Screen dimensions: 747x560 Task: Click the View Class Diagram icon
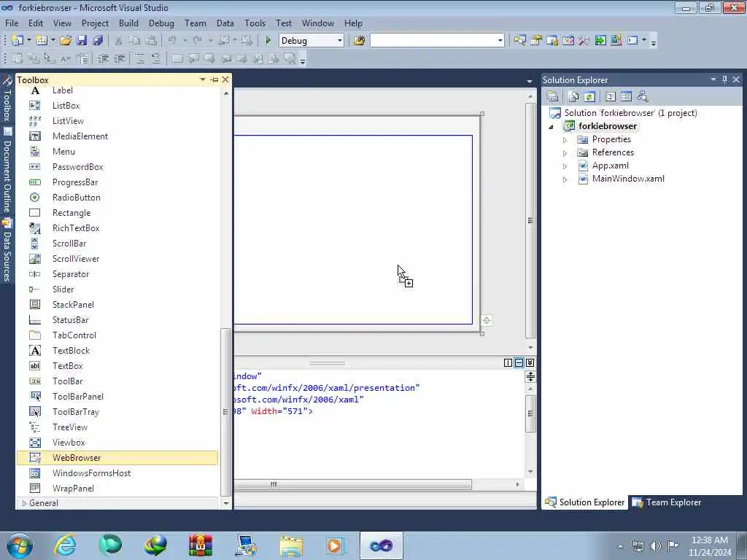[x=643, y=97]
